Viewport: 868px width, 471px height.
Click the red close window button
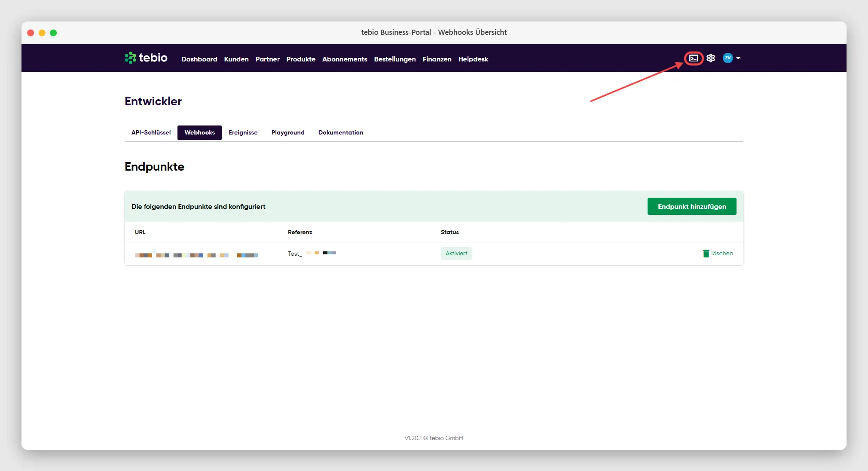coord(31,33)
